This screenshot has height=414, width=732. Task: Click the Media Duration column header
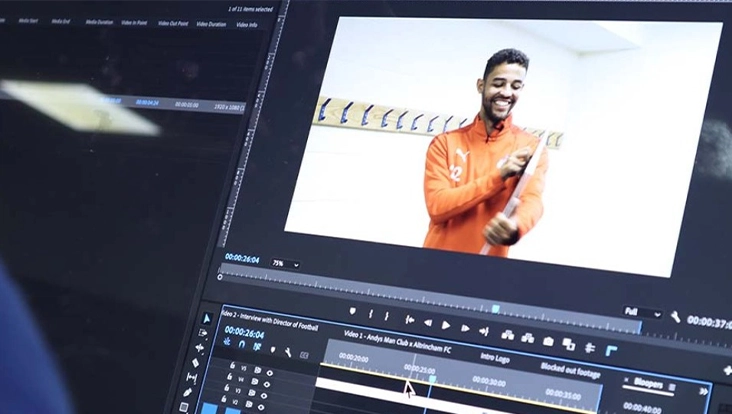click(99, 22)
